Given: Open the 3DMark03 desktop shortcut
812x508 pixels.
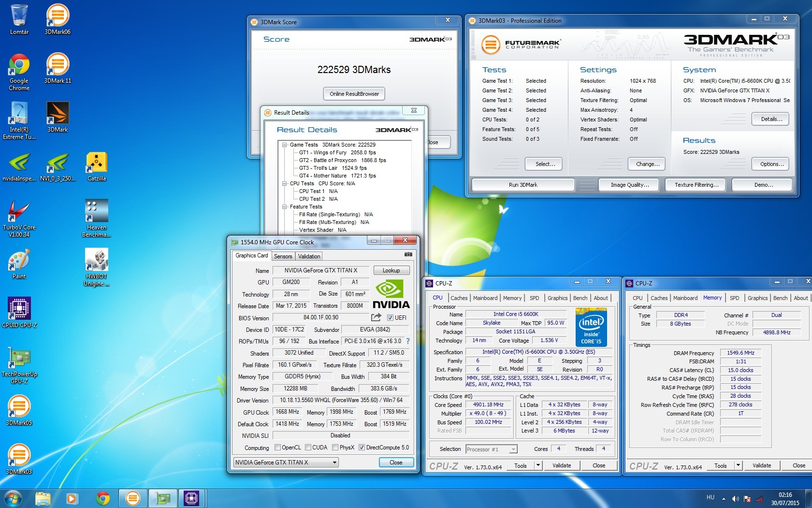Looking at the screenshot, I should (x=19, y=459).
